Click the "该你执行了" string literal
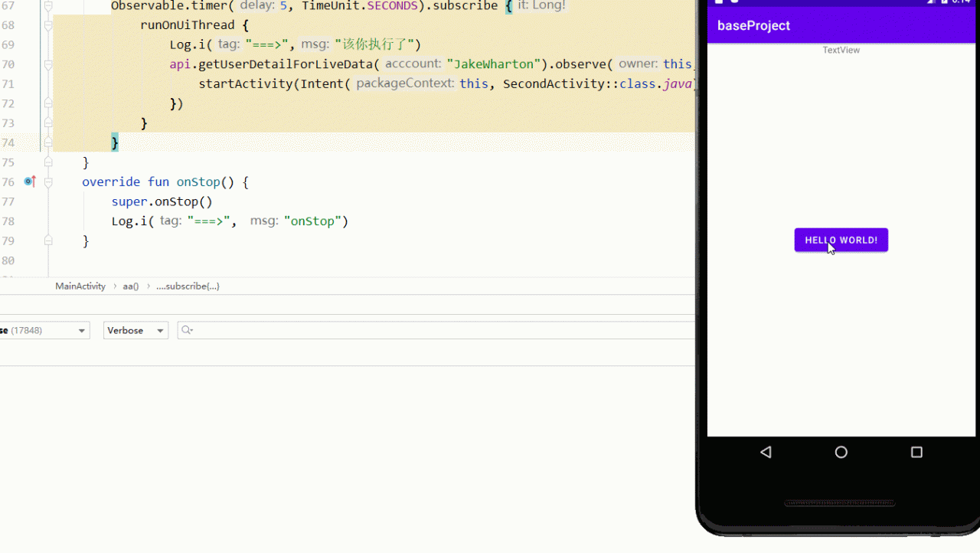 (x=374, y=44)
